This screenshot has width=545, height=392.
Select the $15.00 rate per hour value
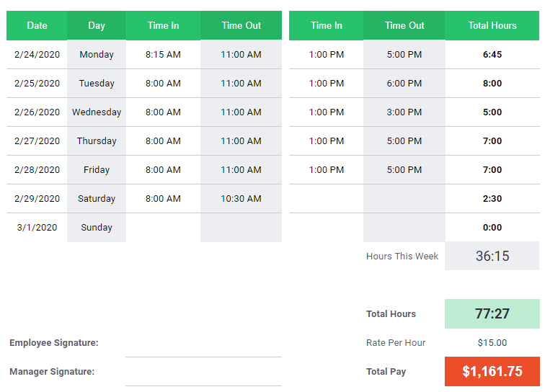pyautogui.click(x=492, y=343)
